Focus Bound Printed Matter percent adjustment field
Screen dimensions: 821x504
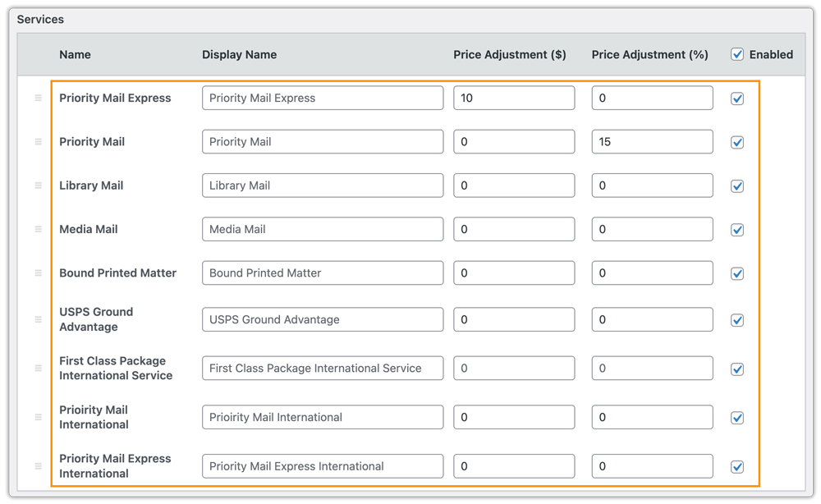pos(653,273)
